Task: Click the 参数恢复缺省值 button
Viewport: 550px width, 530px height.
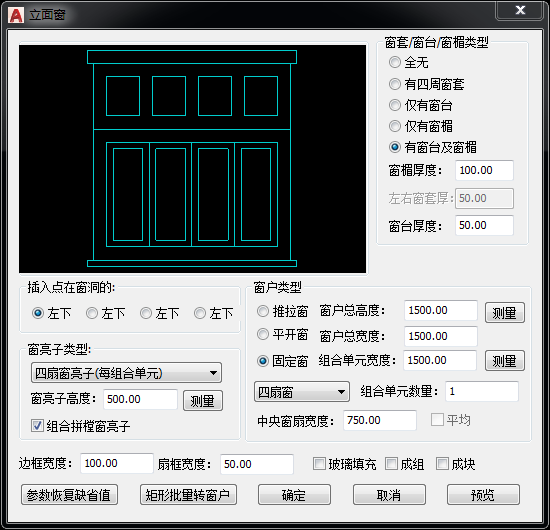Action: [x=69, y=495]
